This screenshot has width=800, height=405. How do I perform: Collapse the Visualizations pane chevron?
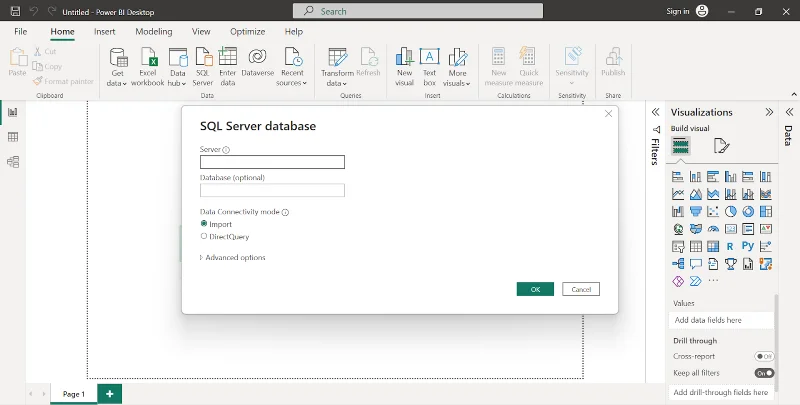[769, 112]
